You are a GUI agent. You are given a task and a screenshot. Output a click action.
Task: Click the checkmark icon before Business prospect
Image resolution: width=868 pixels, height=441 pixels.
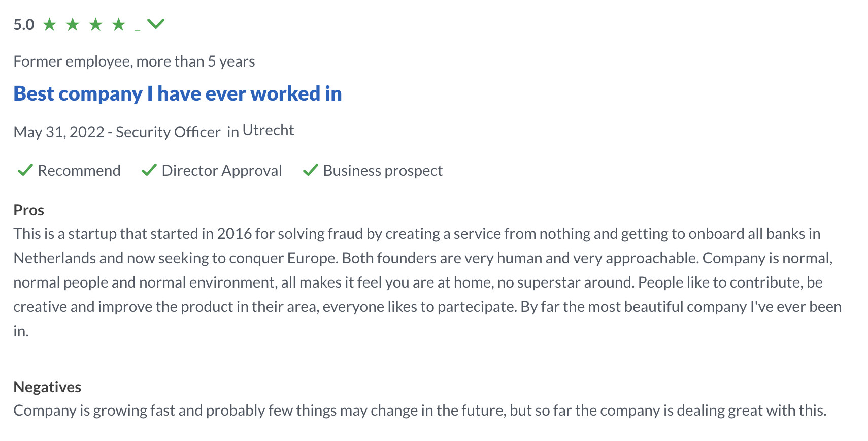pyautogui.click(x=311, y=170)
